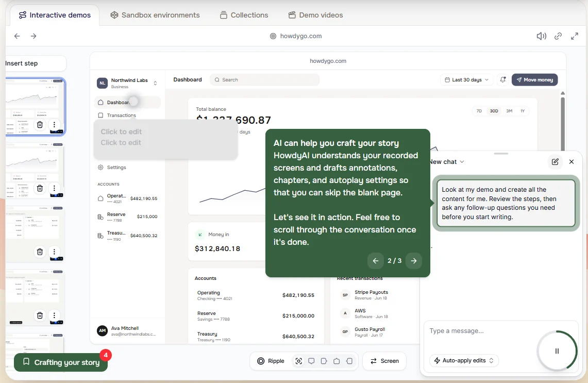This screenshot has width=588, height=383.
Task: Click the Screen swap button
Action: click(384, 361)
